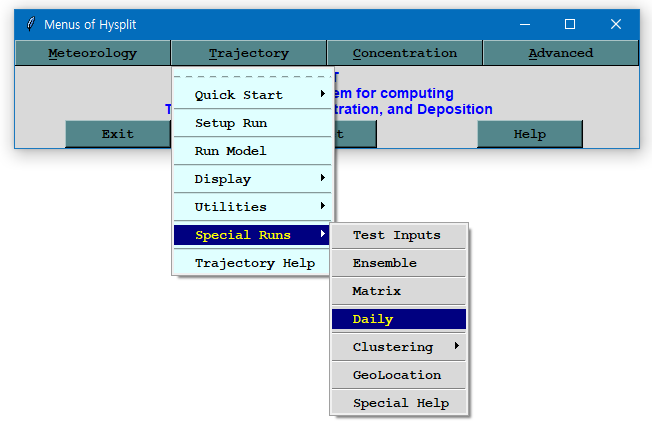
Task: Select Run Model menu entry
Action: tap(252, 151)
